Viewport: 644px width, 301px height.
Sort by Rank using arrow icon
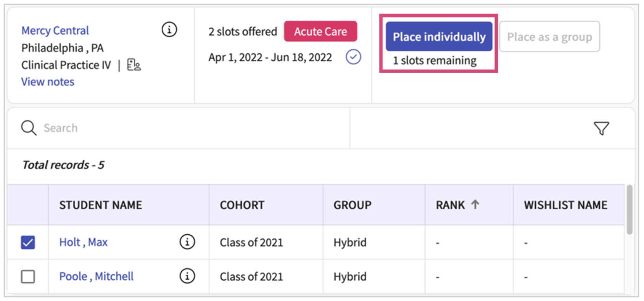click(475, 205)
